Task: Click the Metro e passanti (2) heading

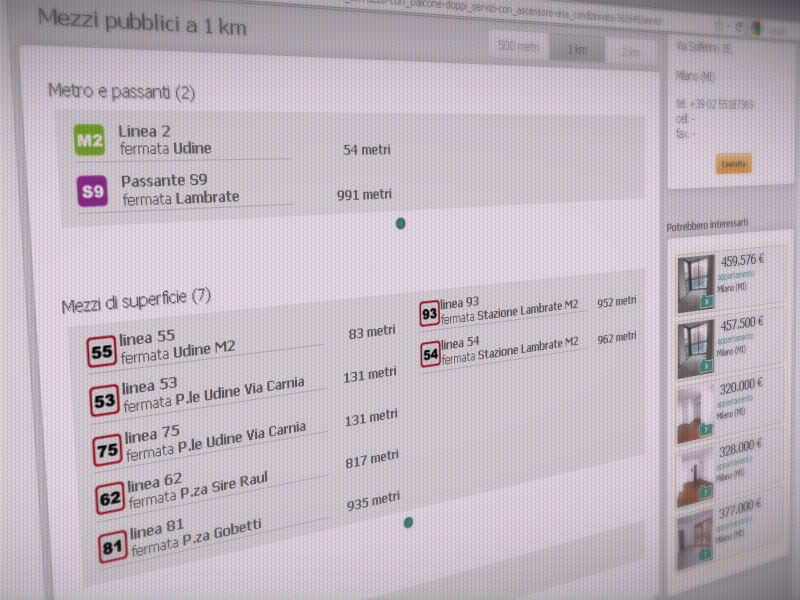Action: click(x=121, y=92)
